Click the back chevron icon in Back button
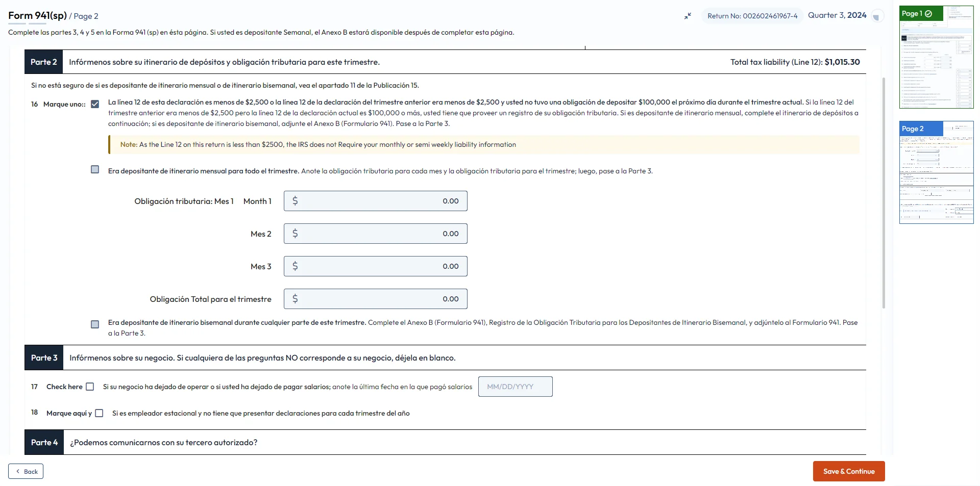 tap(18, 471)
